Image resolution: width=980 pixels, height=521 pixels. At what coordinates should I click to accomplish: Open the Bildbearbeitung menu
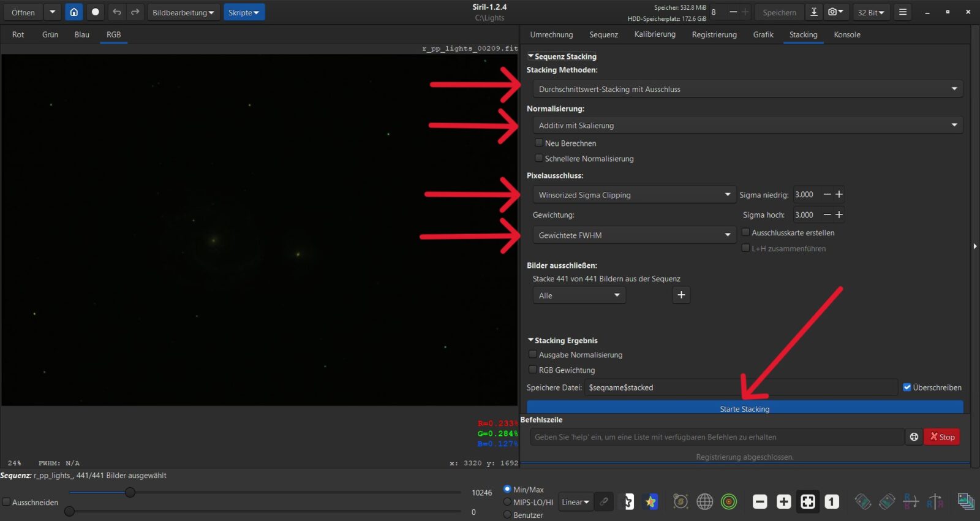pyautogui.click(x=183, y=12)
